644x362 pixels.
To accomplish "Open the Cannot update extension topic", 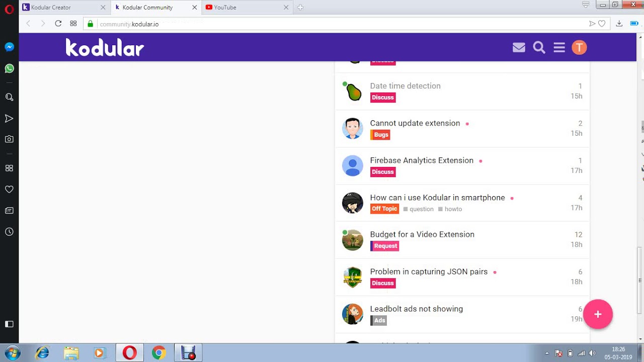I will coord(415,123).
